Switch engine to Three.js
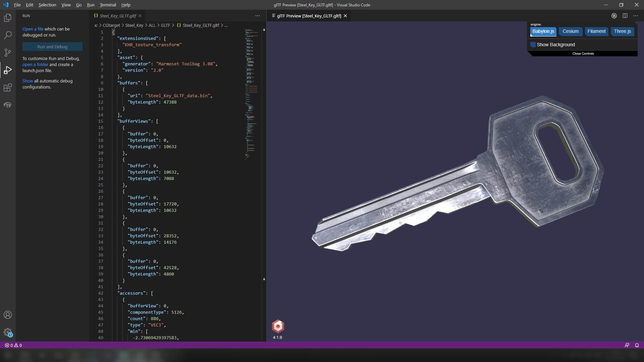Screen dimensions: 644x362 [622, 32]
